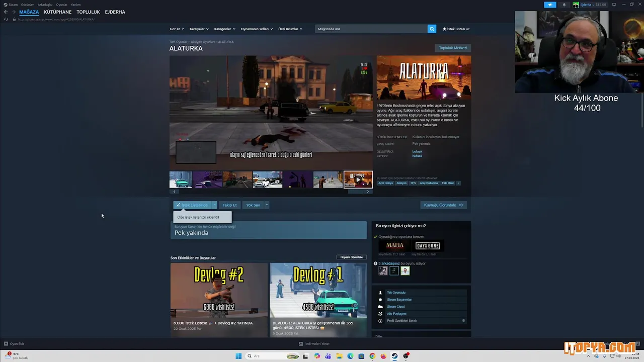Open the Oynamanın Yolları dropdown
The image size is (644, 362).
[257, 29]
